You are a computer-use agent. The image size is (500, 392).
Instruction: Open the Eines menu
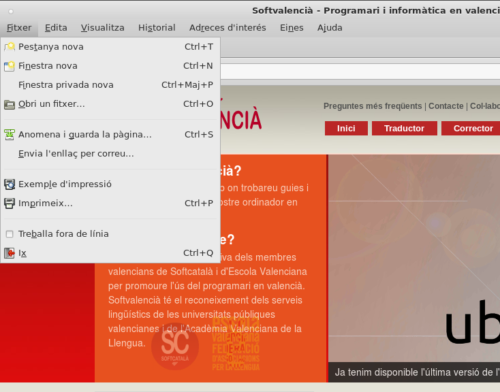point(292,28)
